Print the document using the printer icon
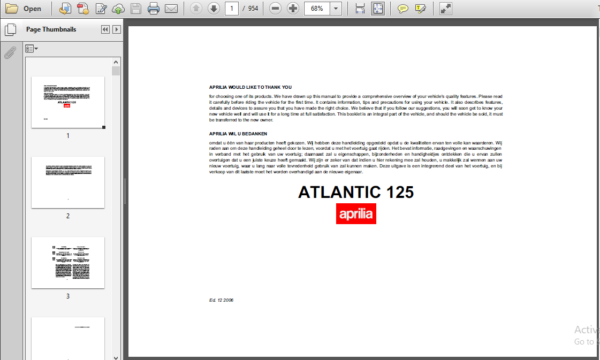Screen dimensions: 600x360 [x=153, y=8]
